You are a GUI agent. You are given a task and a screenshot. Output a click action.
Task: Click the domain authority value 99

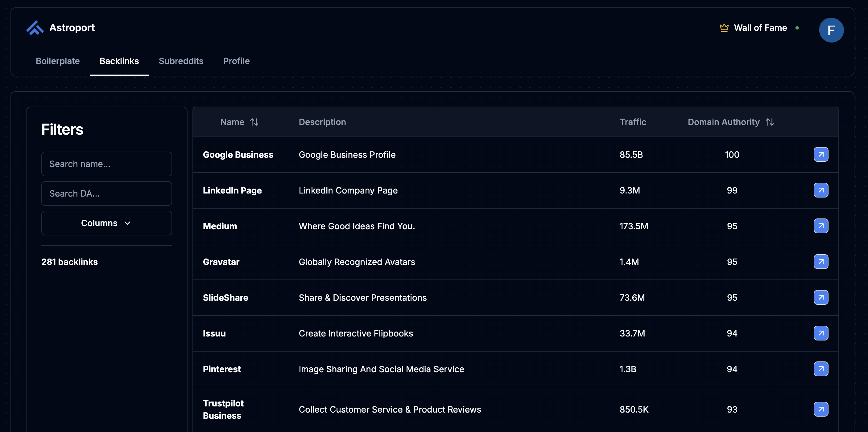(x=732, y=190)
